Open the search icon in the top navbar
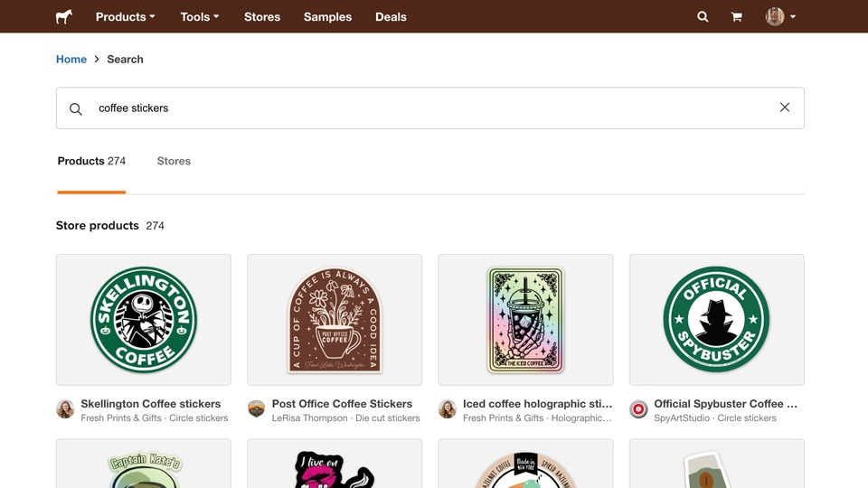868x488 pixels. click(x=703, y=16)
